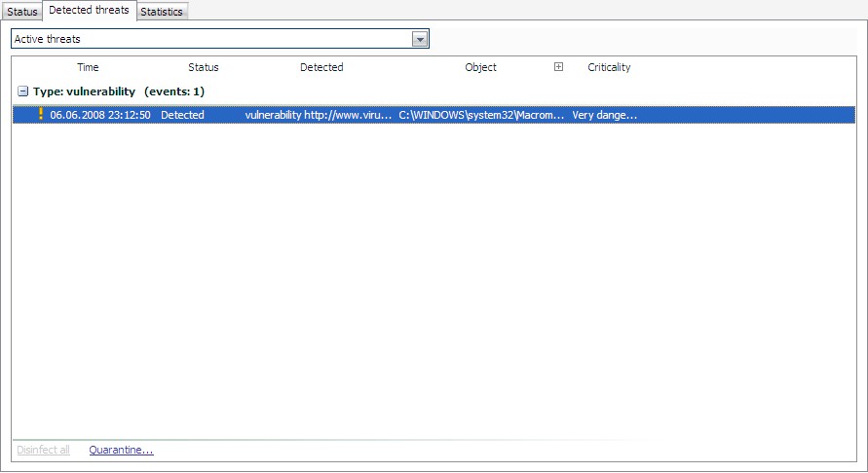Click the 'Very dange...' criticality cell
This screenshot has height=473, width=868.
605,115
